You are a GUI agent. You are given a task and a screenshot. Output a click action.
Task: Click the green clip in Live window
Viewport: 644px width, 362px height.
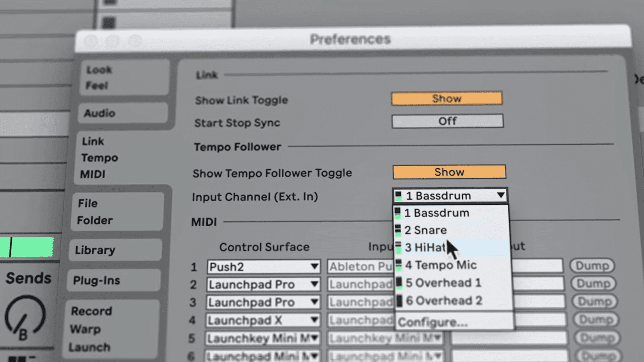tap(27, 247)
